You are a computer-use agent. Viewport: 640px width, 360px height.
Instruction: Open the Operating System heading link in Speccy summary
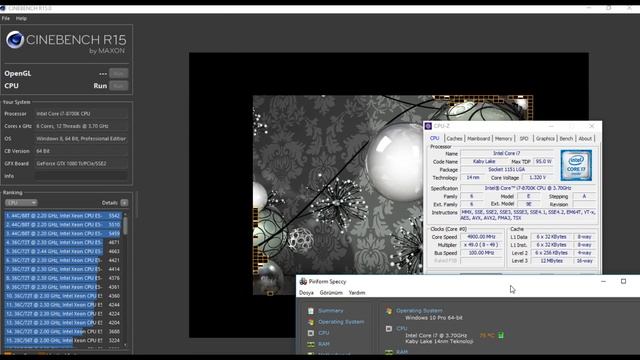pos(419,311)
